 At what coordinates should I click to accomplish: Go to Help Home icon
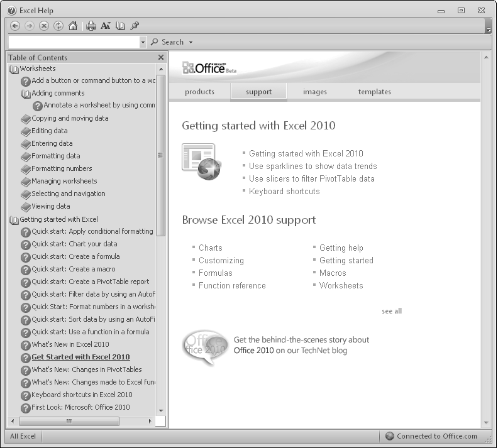[73, 26]
